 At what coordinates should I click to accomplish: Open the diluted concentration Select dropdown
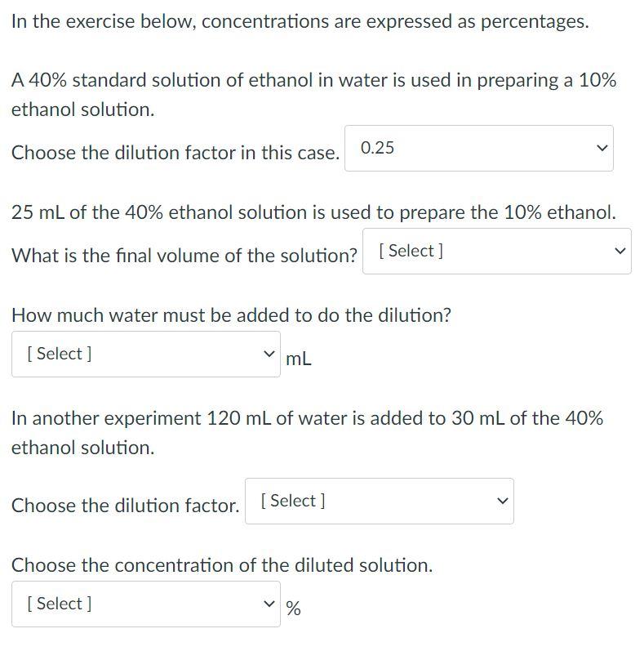(x=145, y=603)
